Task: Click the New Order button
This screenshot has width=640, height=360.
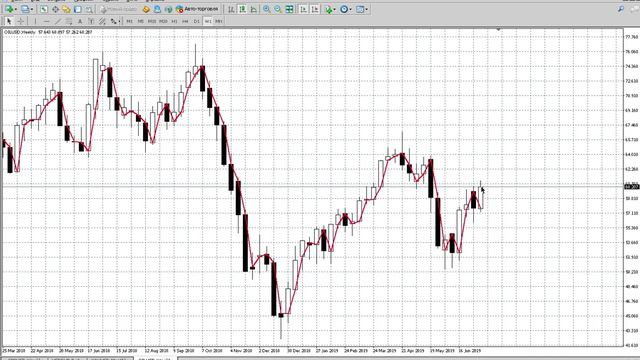Action: click(118, 9)
